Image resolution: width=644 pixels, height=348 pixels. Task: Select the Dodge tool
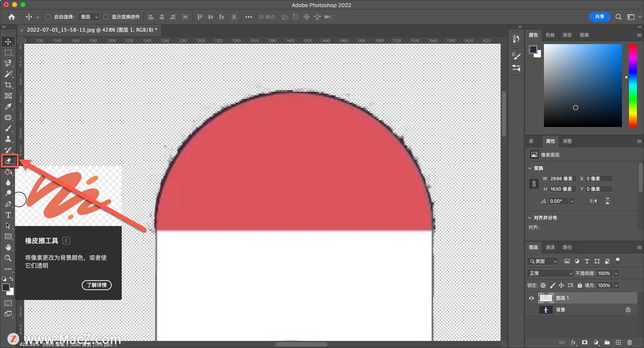point(8,193)
